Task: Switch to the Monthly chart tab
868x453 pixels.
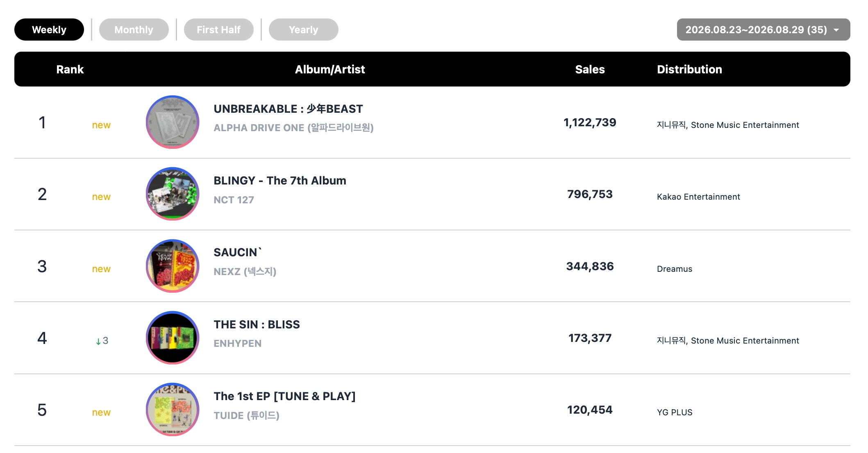Action: (134, 30)
